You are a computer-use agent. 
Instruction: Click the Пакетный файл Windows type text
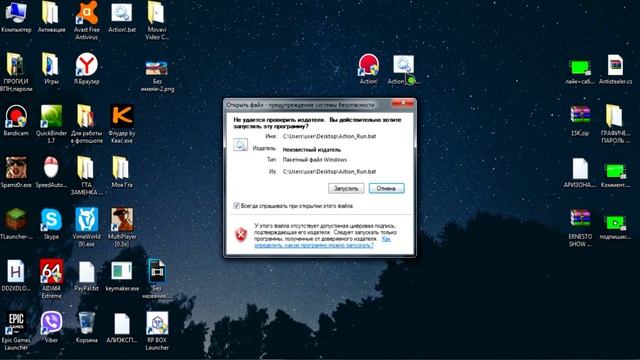pyautogui.click(x=315, y=160)
